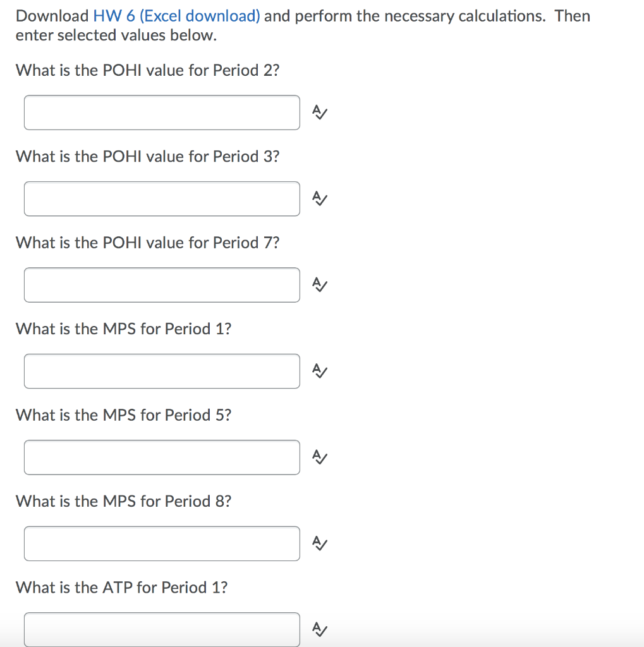Open the editor toggle icon beside POHI Period 7 answer
The image size is (644, 647).
click(319, 285)
